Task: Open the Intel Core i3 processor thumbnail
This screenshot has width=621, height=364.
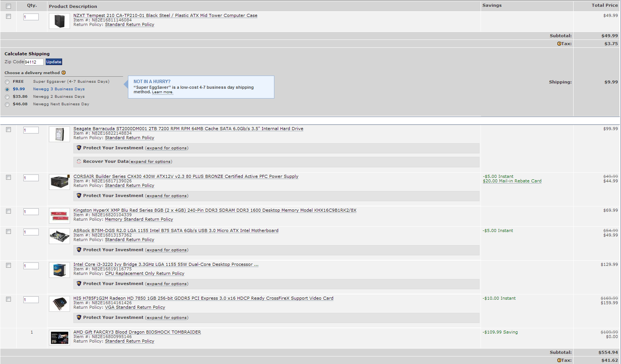Action: click(59, 270)
